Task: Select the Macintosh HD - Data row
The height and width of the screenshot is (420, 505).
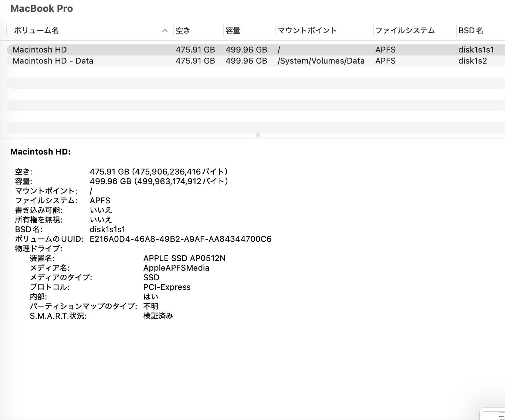Action: coord(256,61)
